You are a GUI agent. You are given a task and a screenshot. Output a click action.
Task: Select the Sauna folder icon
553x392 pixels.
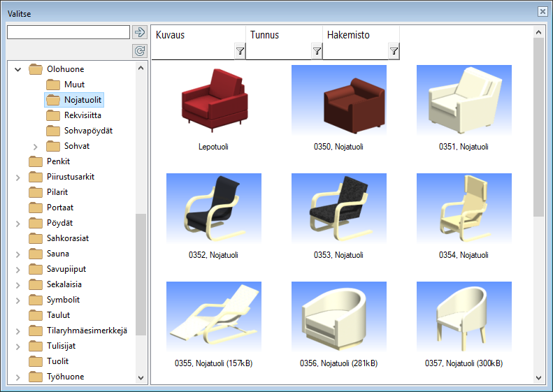click(36, 254)
